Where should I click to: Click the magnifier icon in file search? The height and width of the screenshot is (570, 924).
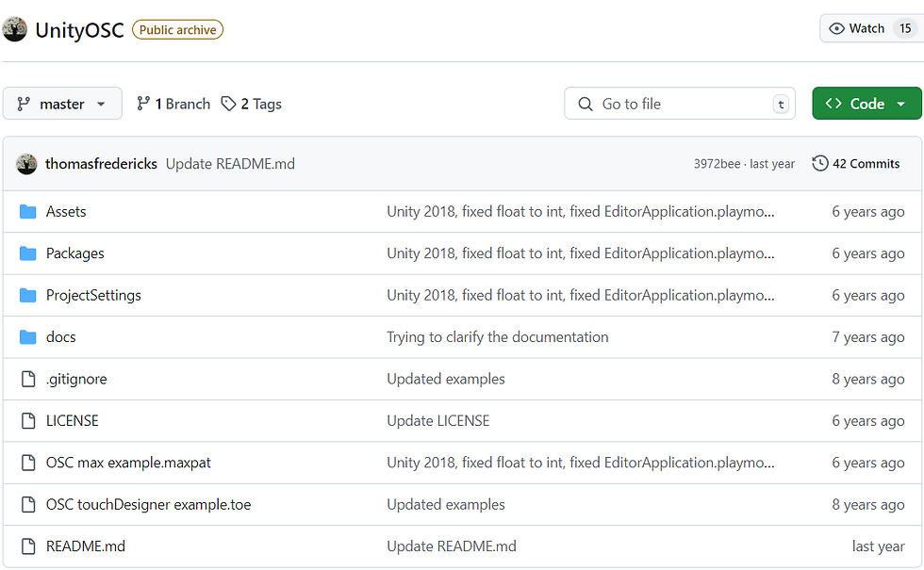[x=586, y=105]
